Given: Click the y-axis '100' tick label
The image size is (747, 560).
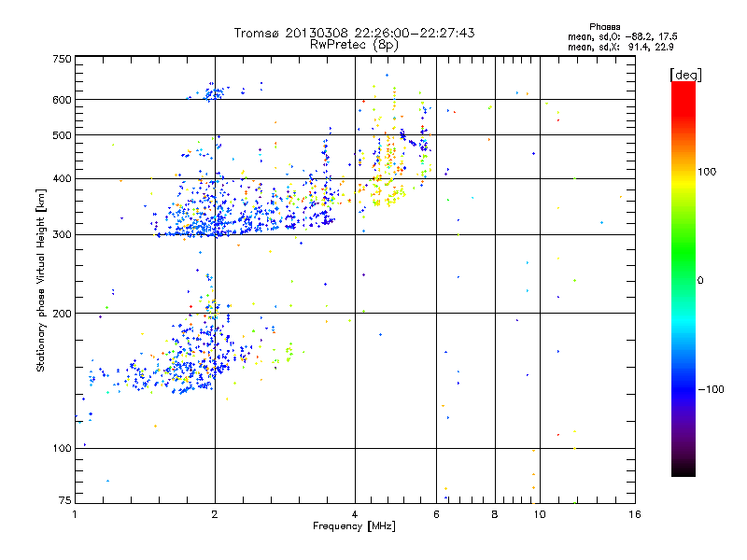Looking at the screenshot, I should pos(62,449).
